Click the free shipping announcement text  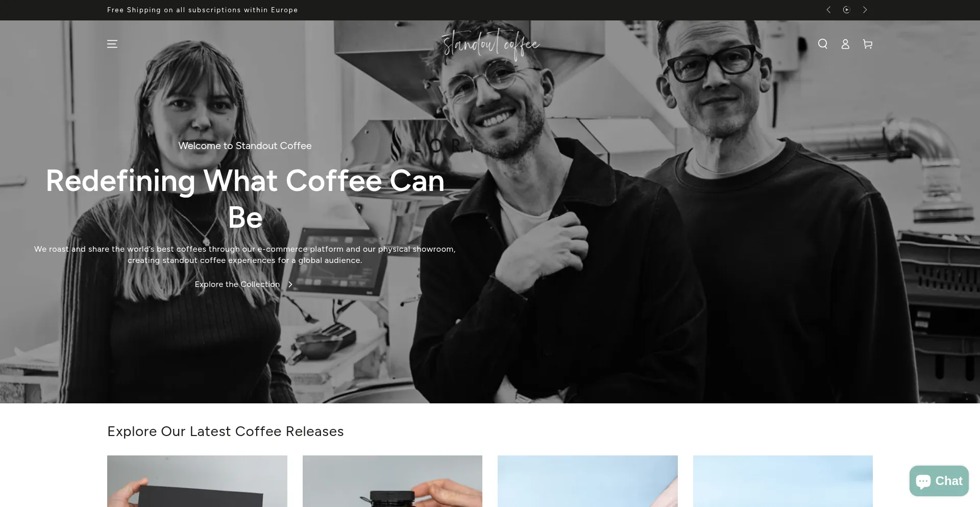point(203,10)
